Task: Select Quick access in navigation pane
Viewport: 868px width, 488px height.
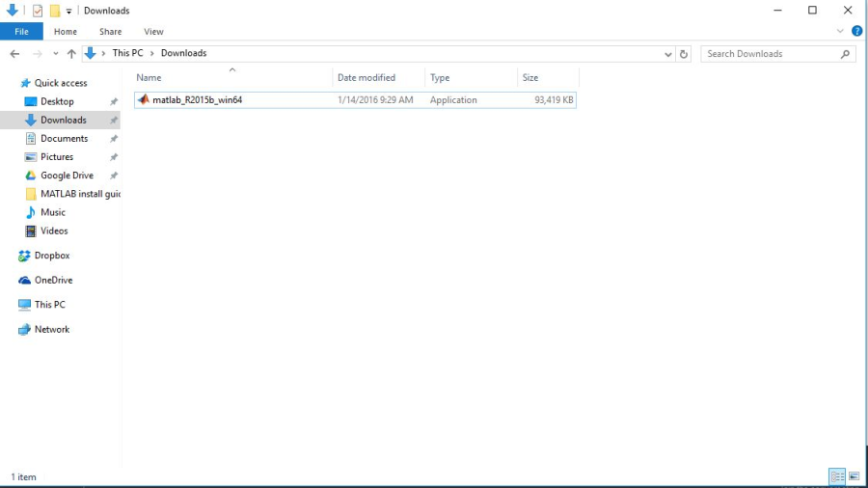Action: [x=61, y=83]
